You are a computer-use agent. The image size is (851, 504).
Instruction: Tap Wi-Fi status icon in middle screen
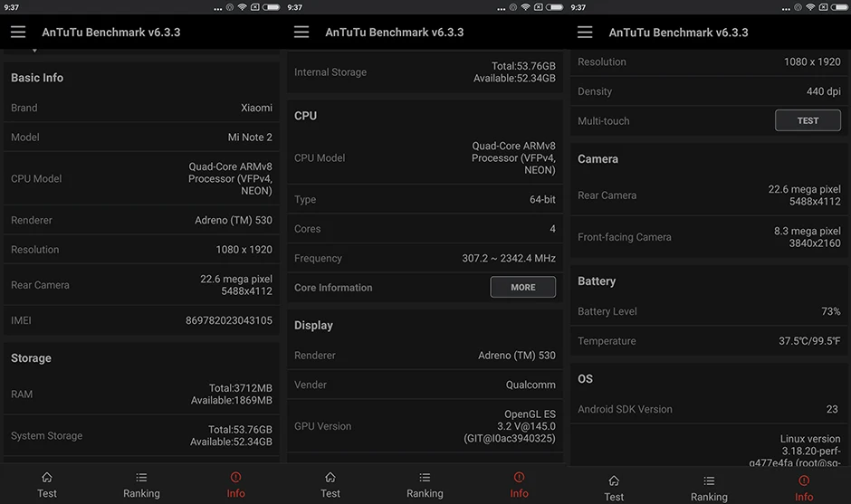pyautogui.click(x=525, y=7)
